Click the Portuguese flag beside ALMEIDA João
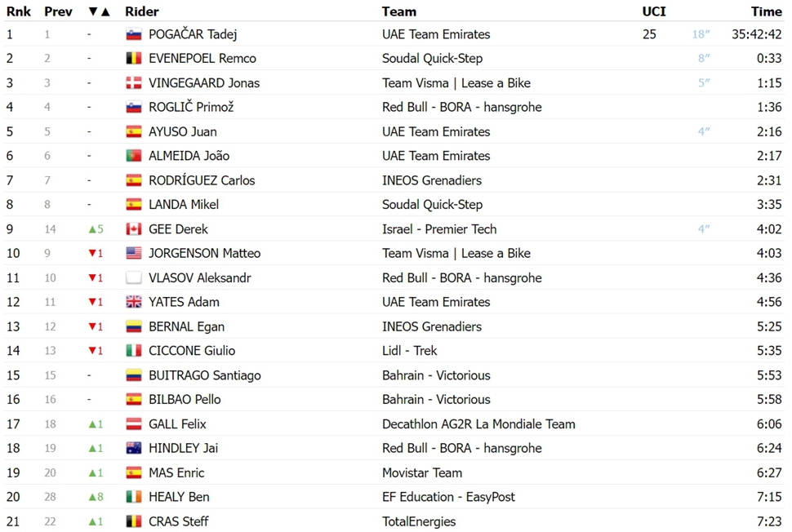792x532 pixels. point(133,156)
